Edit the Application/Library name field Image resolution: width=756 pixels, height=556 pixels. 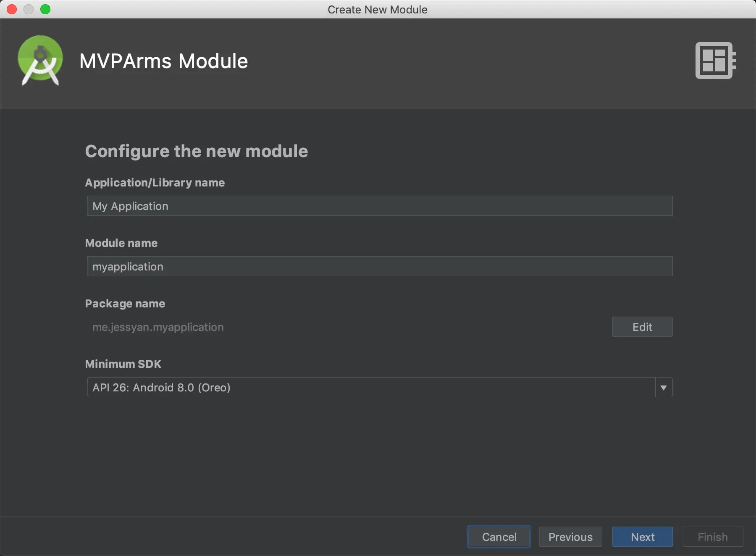point(380,206)
